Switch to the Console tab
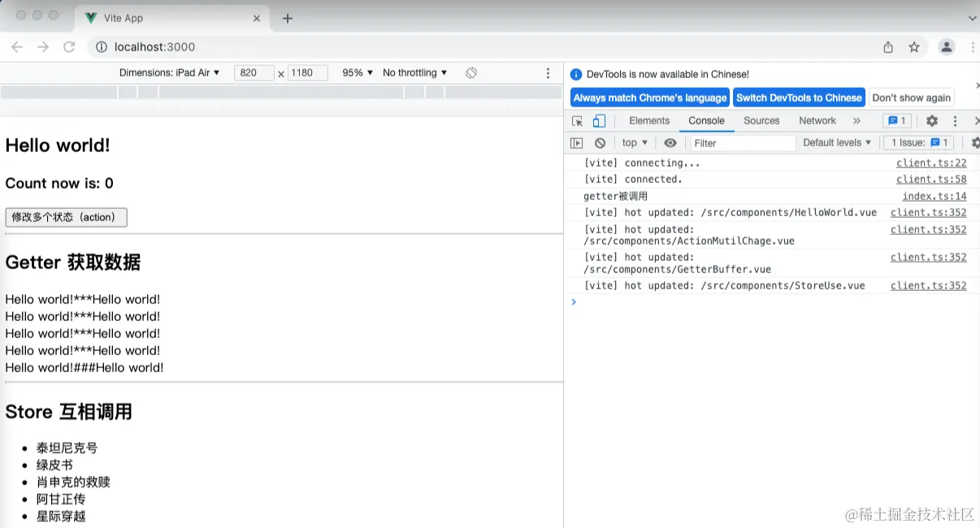 (706, 121)
